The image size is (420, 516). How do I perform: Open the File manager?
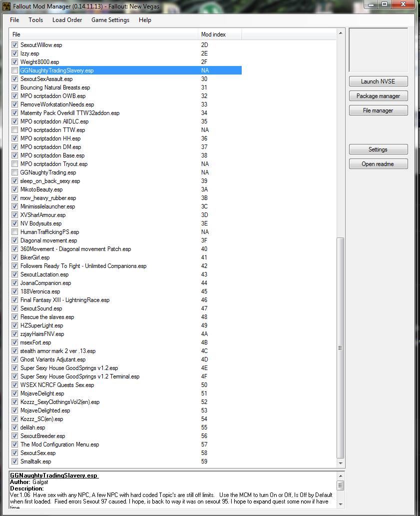tap(378, 110)
